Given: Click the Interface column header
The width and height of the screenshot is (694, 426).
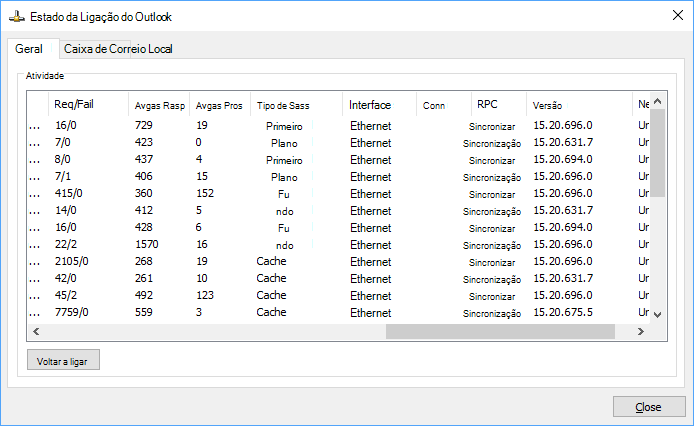Looking at the screenshot, I should (x=380, y=105).
